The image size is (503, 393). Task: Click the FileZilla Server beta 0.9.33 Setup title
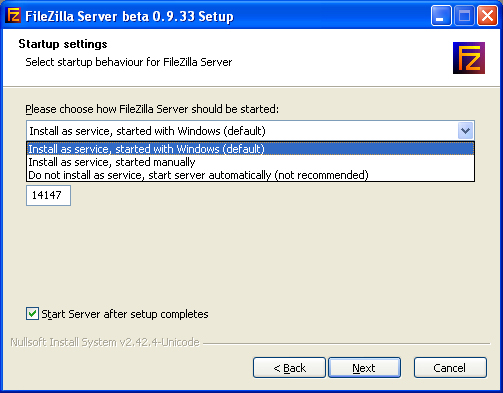[129, 16]
